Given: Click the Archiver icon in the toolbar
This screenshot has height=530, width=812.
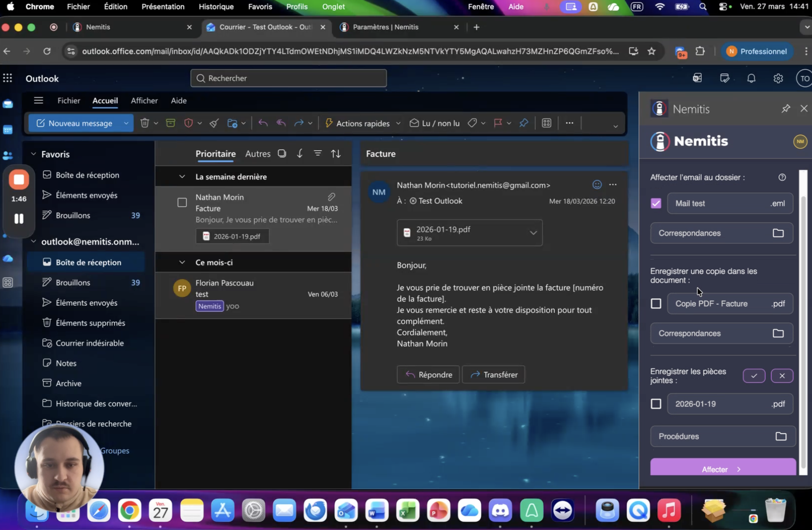Looking at the screenshot, I should pyautogui.click(x=171, y=123).
